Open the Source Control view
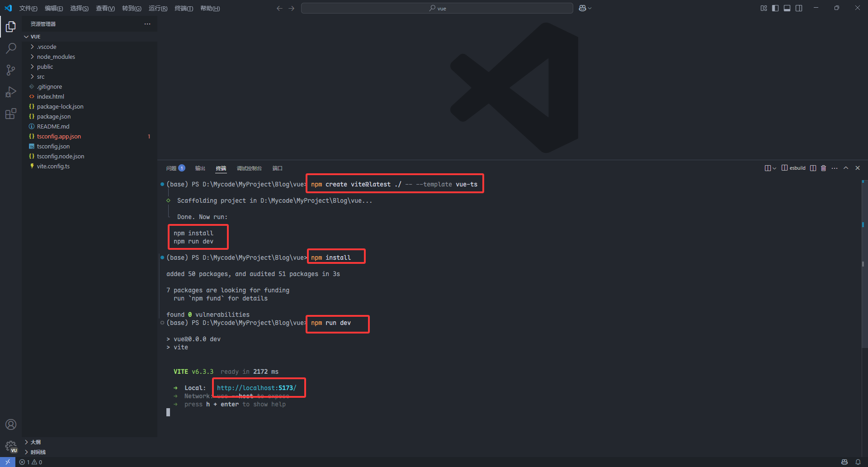Image resolution: width=868 pixels, height=467 pixels. click(x=11, y=70)
